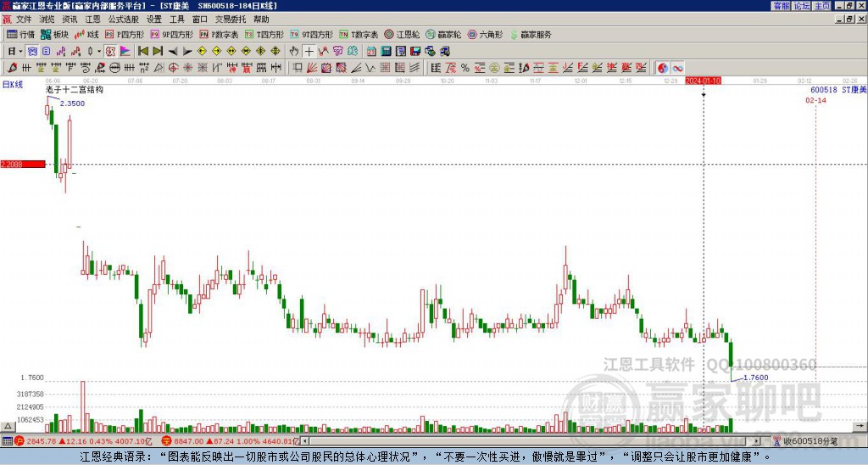Select the hand pan tool
This screenshot has height=465, width=868.
tap(294, 51)
